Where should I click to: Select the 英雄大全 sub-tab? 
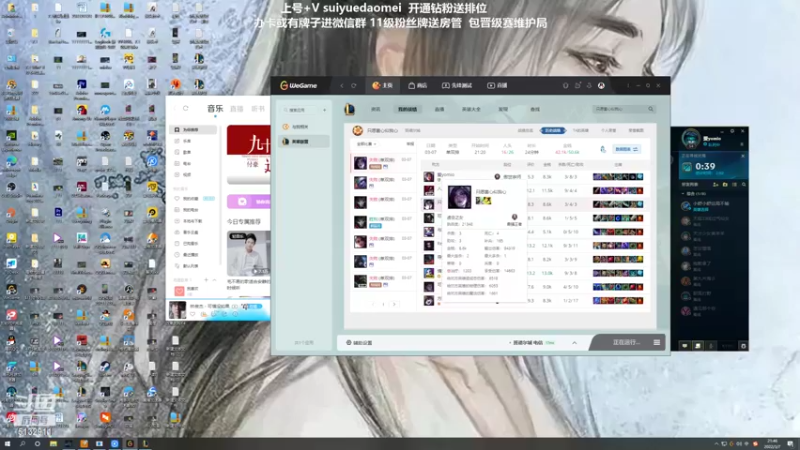pyautogui.click(x=471, y=109)
